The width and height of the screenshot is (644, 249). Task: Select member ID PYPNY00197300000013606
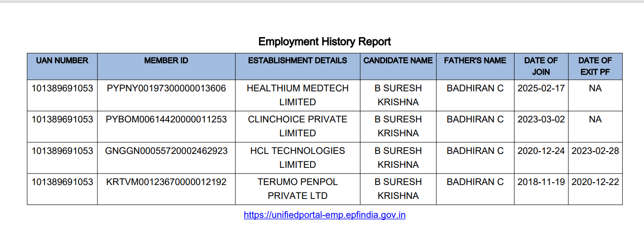[x=166, y=88]
